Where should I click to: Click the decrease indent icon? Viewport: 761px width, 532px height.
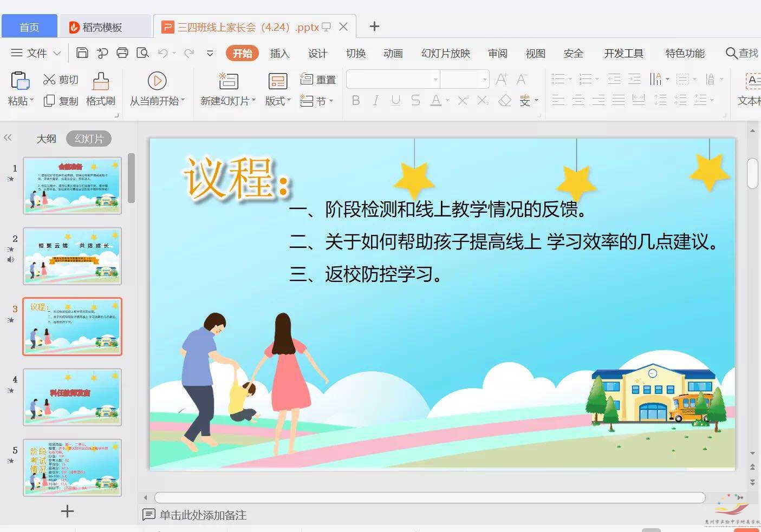click(614, 80)
